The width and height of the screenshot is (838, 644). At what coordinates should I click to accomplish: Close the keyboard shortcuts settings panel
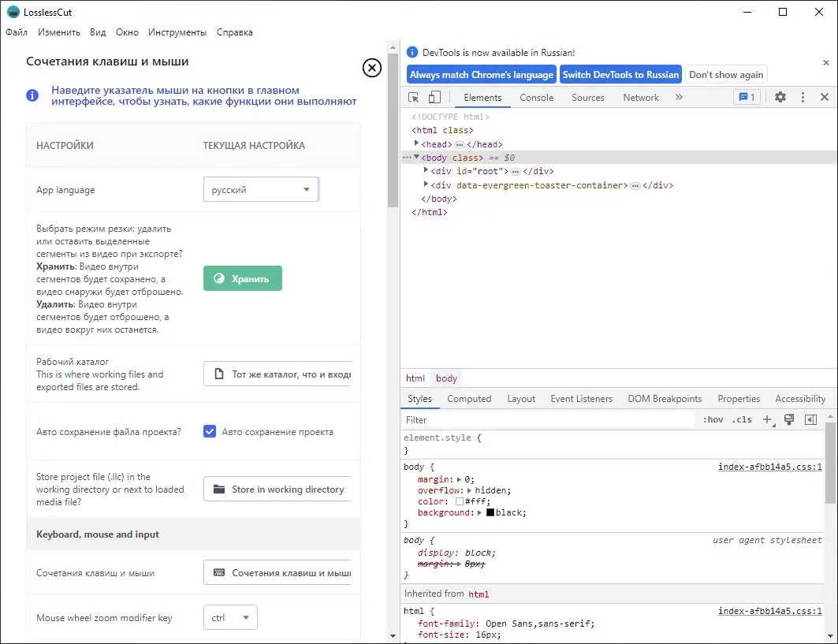click(x=372, y=68)
